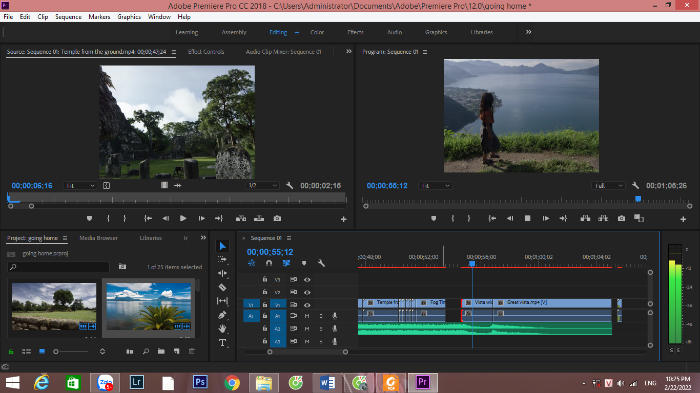The image size is (700, 393).
Task: Select the Razor tool
Action: coord(222,287)
